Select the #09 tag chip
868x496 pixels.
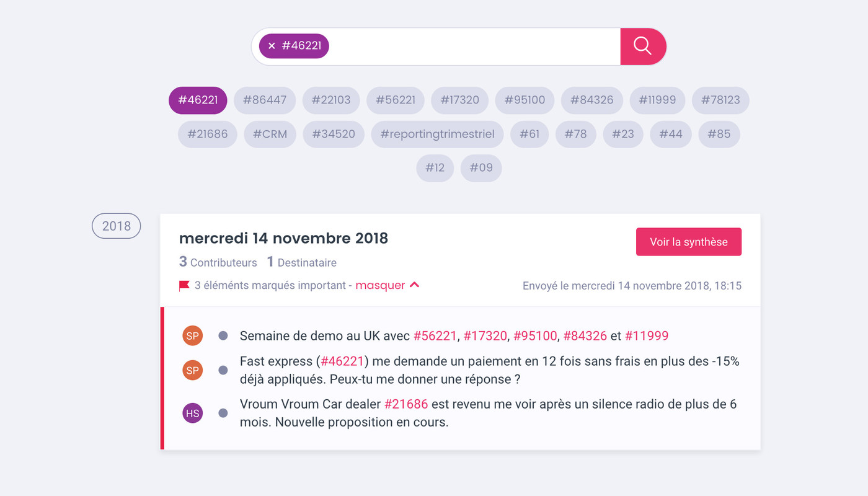(x=481, y=168)
